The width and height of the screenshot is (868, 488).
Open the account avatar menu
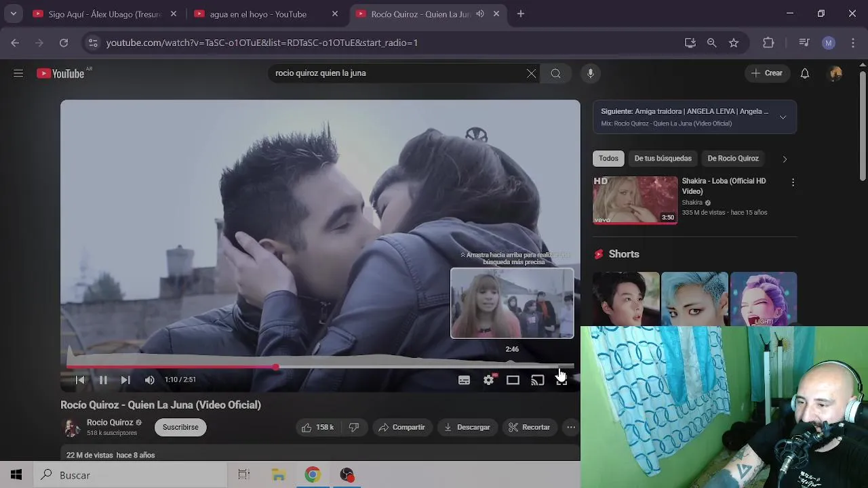click(835, 73)
